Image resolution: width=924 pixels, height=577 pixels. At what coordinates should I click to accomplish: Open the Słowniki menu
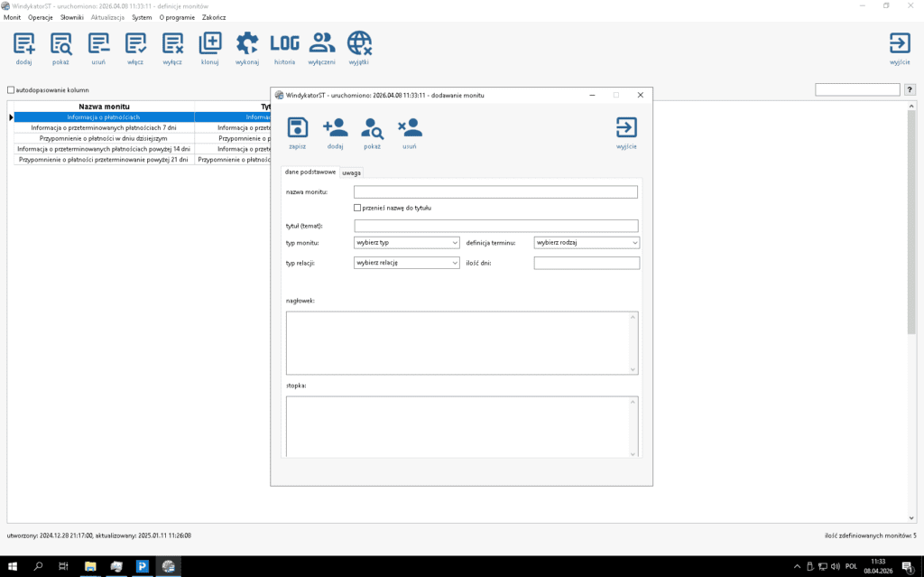pyautogui.click(x=71, y=17)
